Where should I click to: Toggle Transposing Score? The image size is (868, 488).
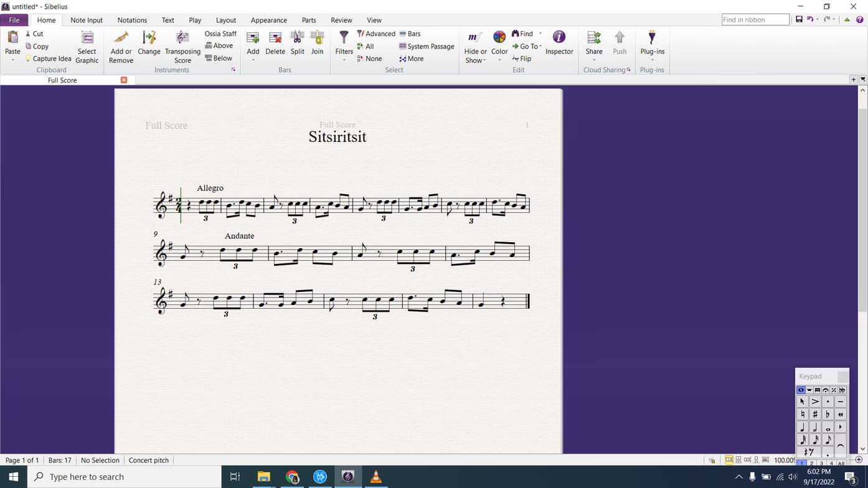182,47
